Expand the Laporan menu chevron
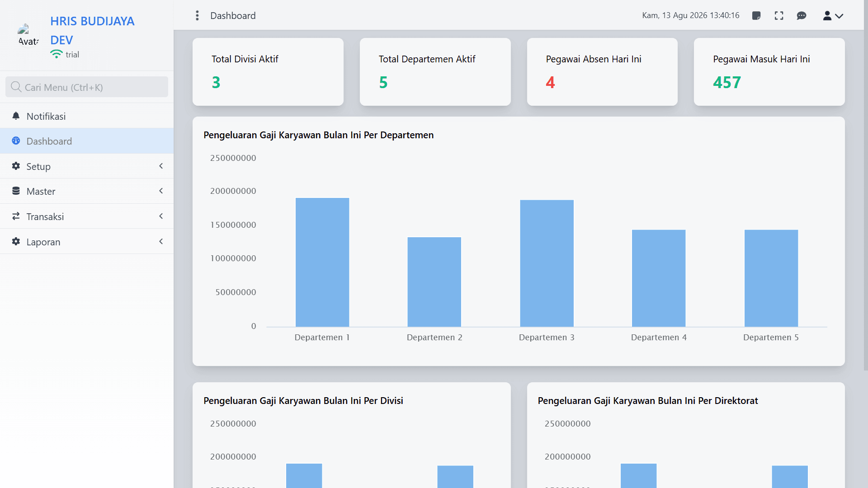 click(x=161, y=241)
